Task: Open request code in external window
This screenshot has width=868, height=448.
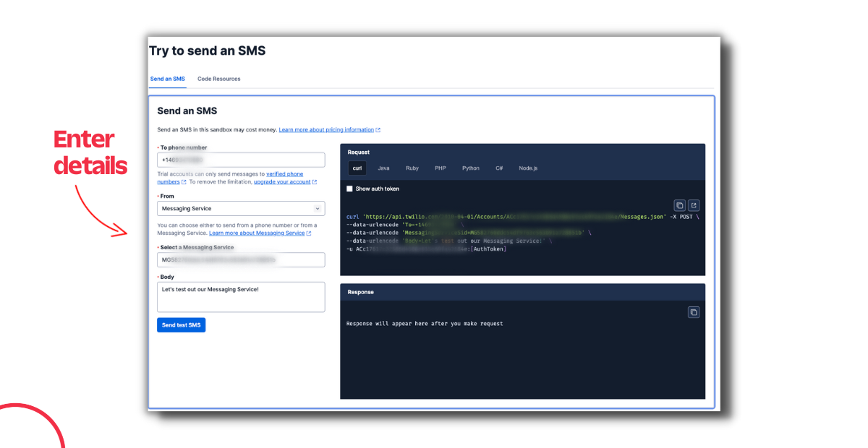Action: pyautogui.click(x=694, y=205)
